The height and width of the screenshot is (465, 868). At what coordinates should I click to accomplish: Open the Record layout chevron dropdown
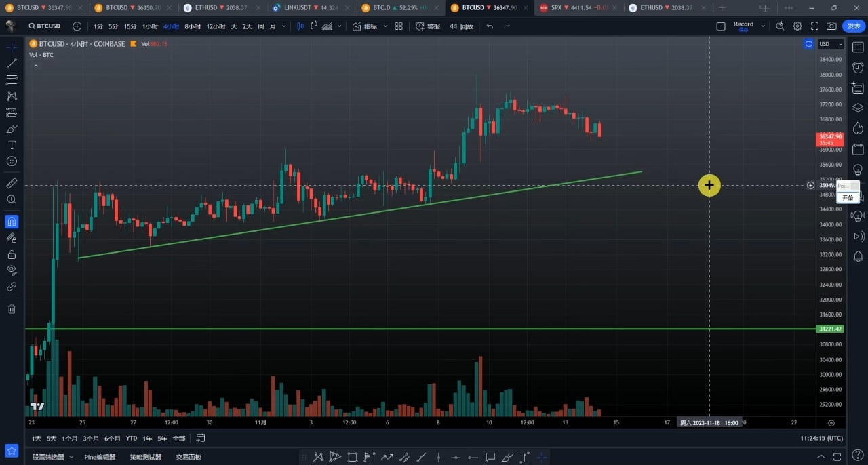(763, 26)
